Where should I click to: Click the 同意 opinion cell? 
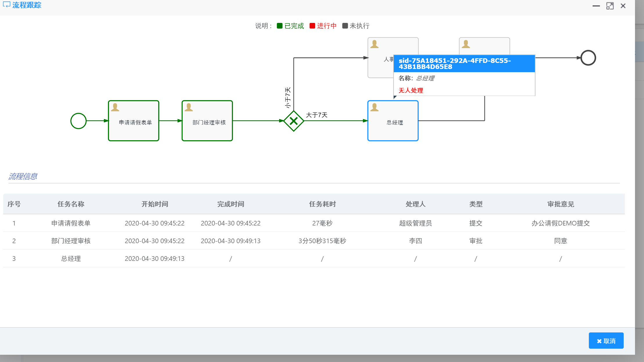(x=561, y=241)
